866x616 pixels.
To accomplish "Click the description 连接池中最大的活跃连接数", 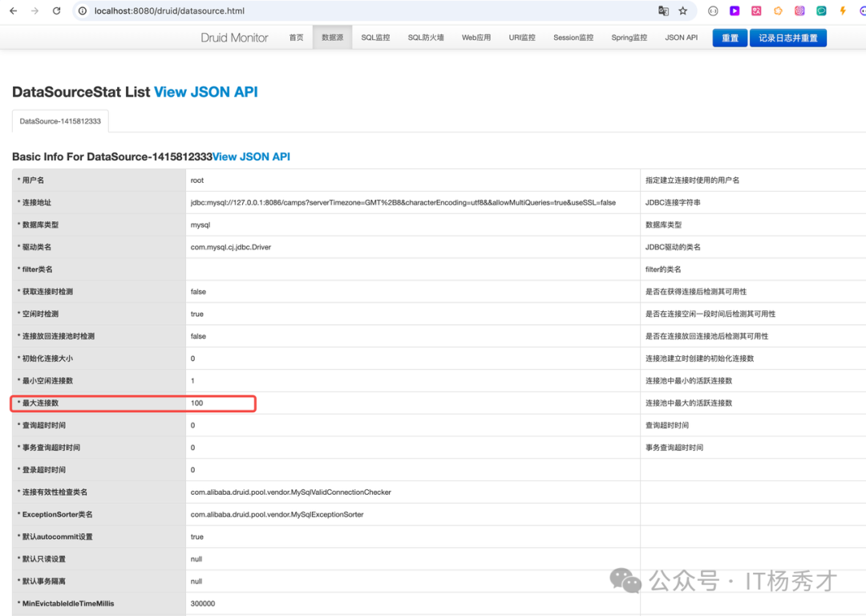I will tap(689, 403).
